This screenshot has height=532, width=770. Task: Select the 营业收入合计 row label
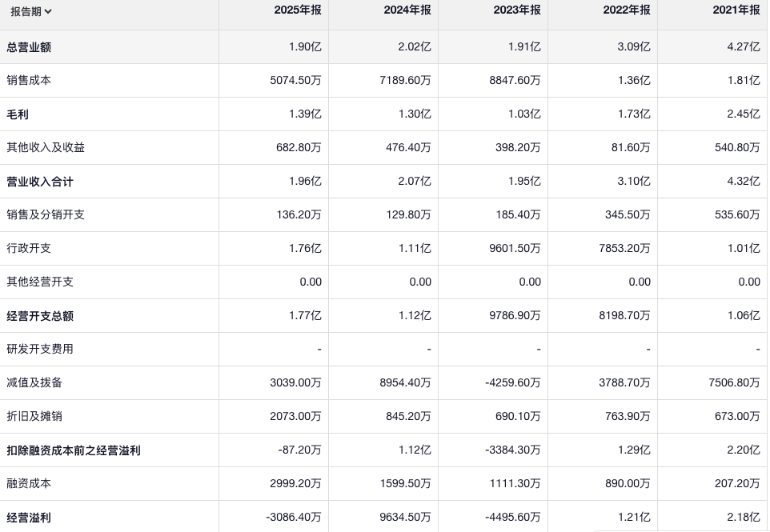pos(40,182)
